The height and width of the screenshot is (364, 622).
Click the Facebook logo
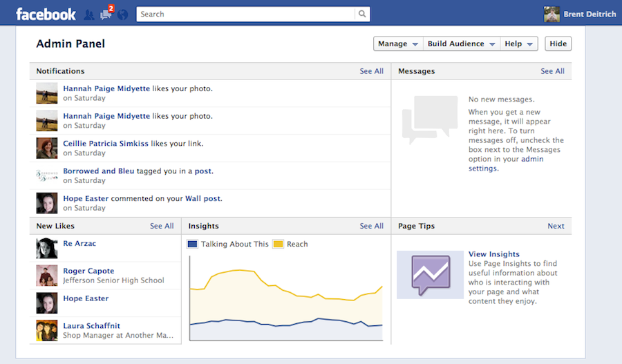tap(46, 15)
